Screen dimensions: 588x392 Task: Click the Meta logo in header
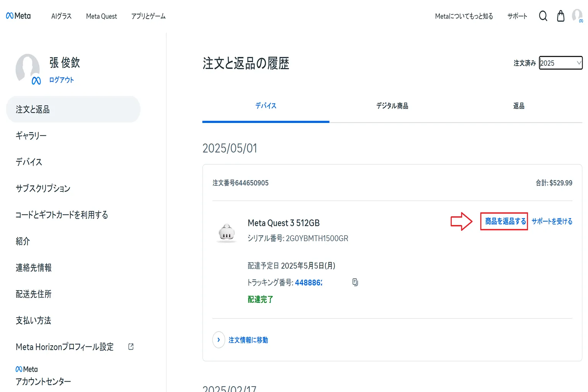pos(18,16)
